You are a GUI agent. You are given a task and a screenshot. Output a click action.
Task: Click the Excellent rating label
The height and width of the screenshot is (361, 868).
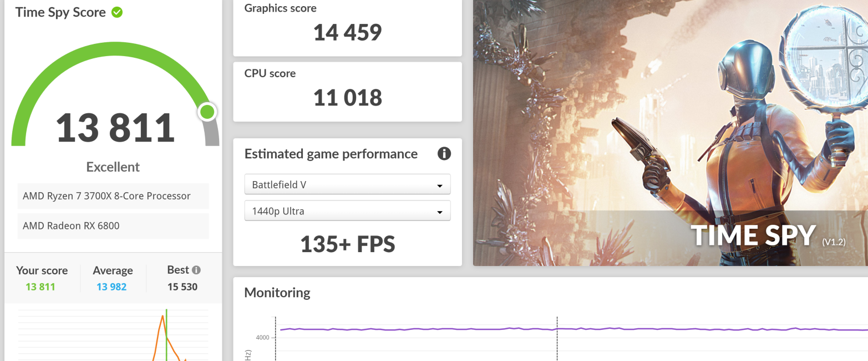click(113, 167)
